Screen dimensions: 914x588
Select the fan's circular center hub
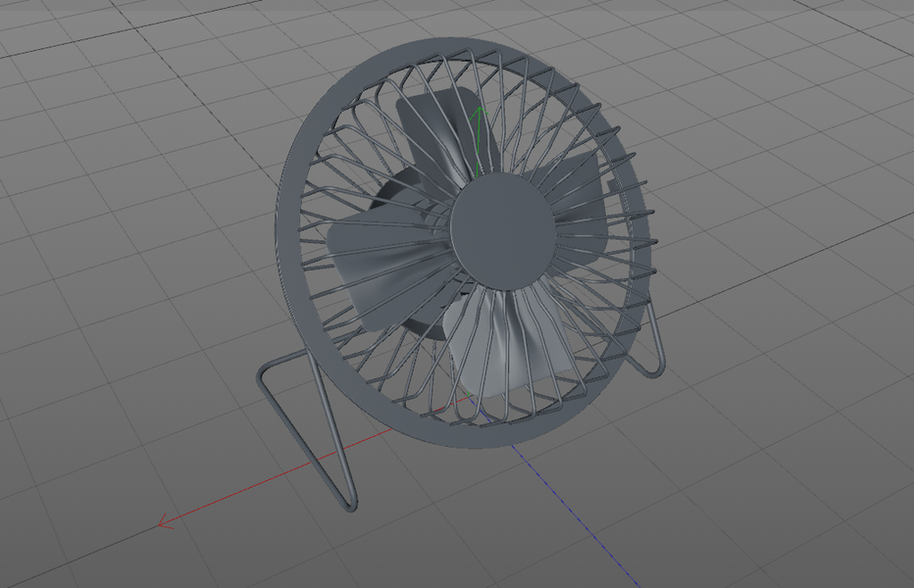click(x=502, y=230)
